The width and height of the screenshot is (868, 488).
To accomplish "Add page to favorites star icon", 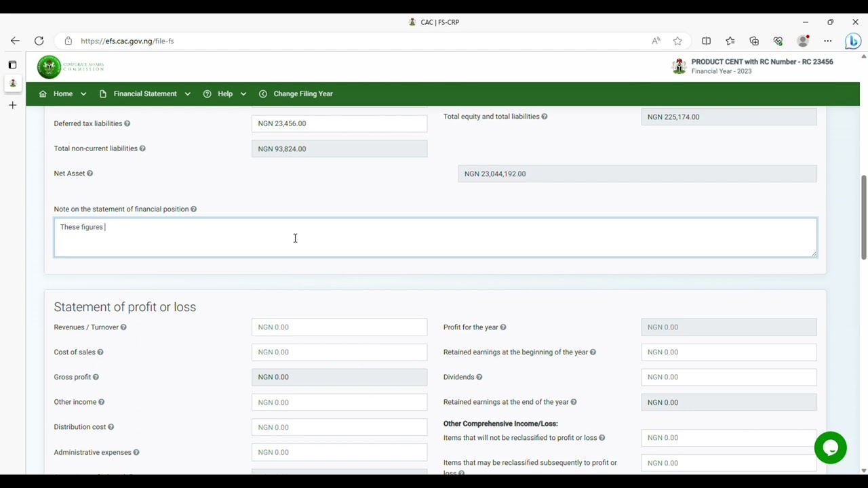I will [677, 41].
